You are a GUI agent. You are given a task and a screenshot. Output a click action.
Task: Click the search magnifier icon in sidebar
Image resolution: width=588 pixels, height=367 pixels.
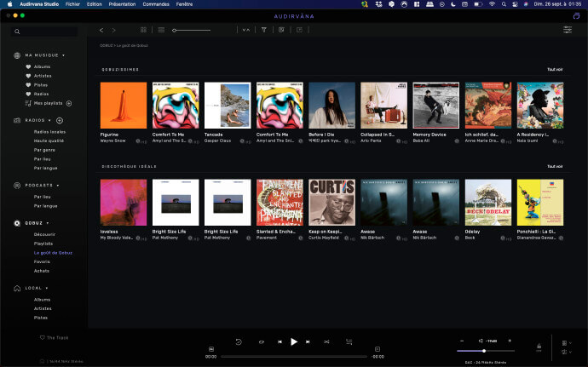click(17, 32)
